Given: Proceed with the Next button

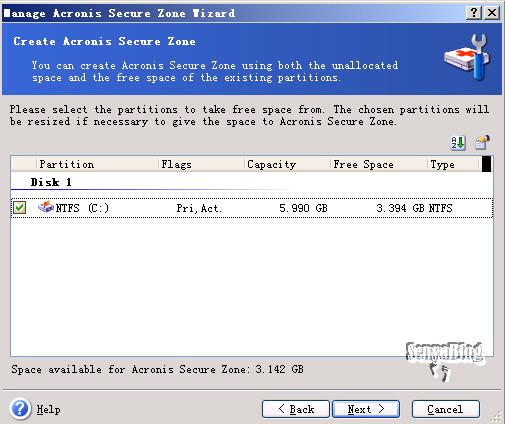Looking at the screenshot, I should (x=366, y=409).
